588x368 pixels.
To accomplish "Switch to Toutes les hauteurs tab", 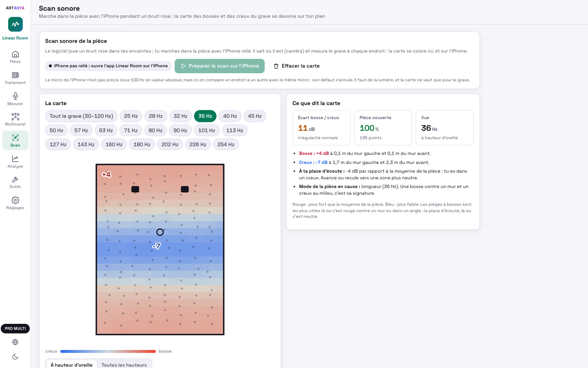I will pos(124,365).
